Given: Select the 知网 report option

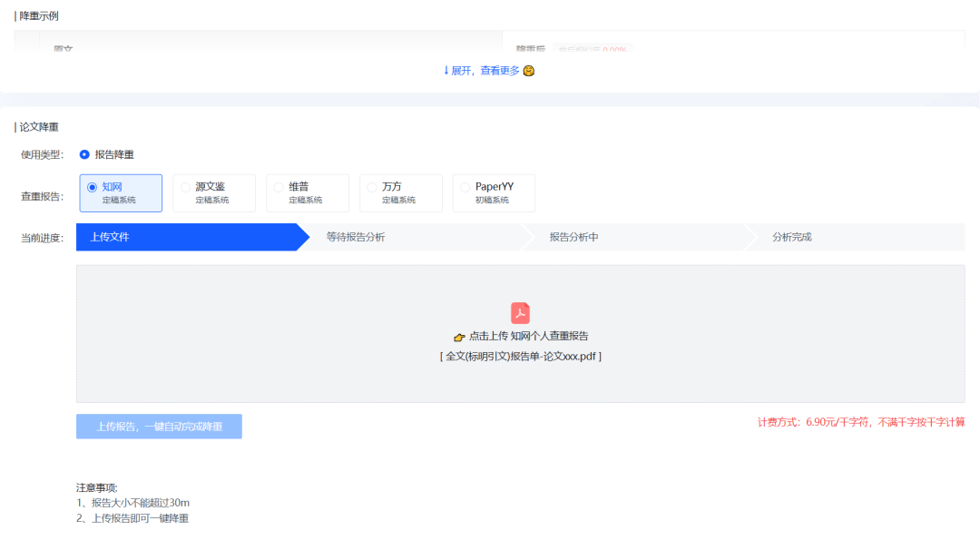Looking at the screenshot, I should click(121, 193).
